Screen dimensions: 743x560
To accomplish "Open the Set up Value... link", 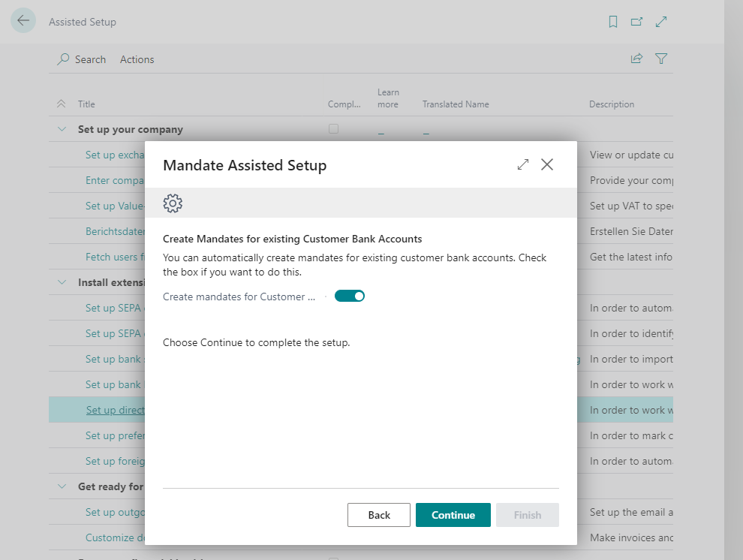I will click(115, 206).
